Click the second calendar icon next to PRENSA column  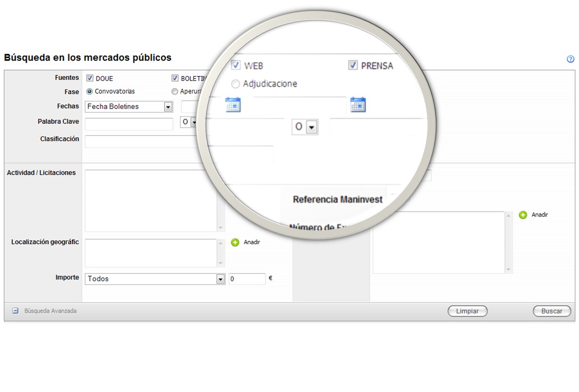click(358, 105)
